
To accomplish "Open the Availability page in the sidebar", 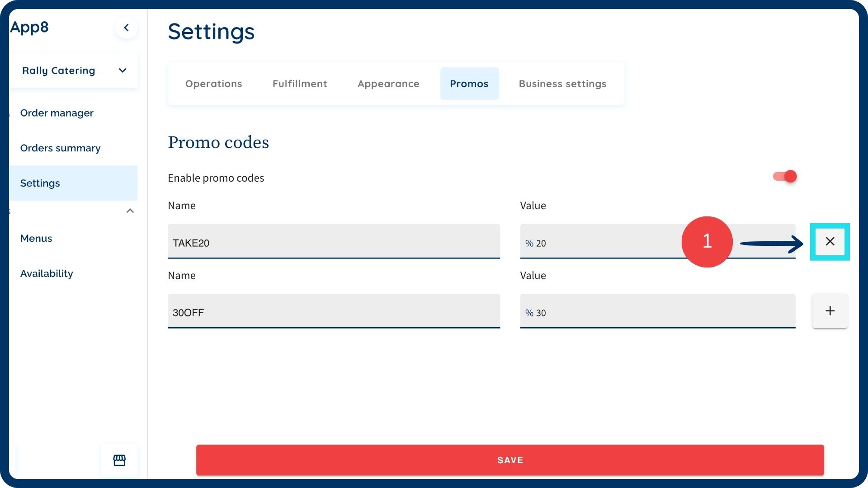I will pos(47,273).
